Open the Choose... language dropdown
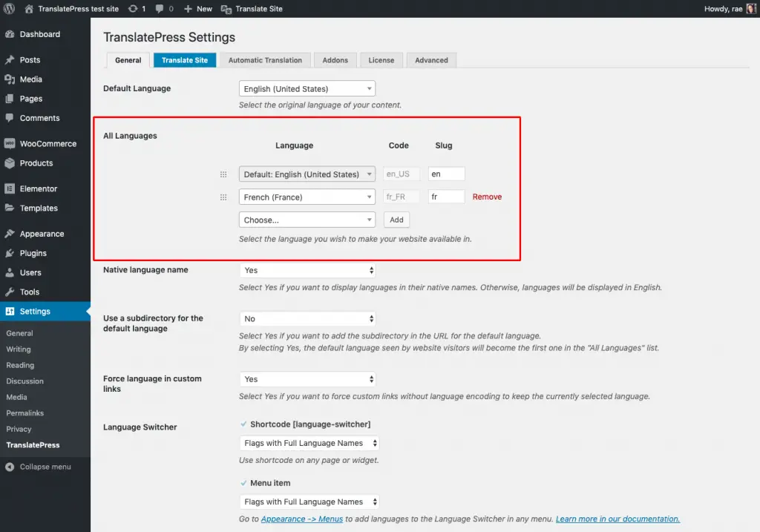The width and height of the screenshot is (760, 532). (307, 220)
